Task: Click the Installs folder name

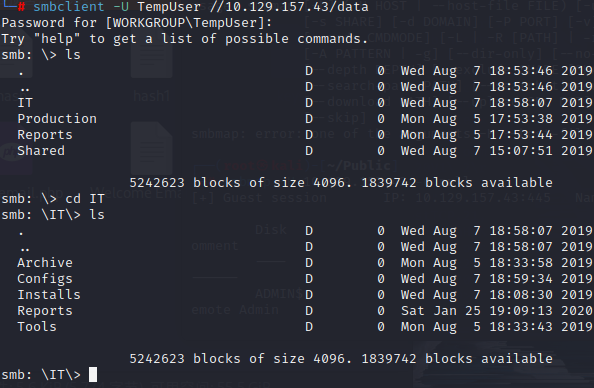Action: (x=49, y=295)
